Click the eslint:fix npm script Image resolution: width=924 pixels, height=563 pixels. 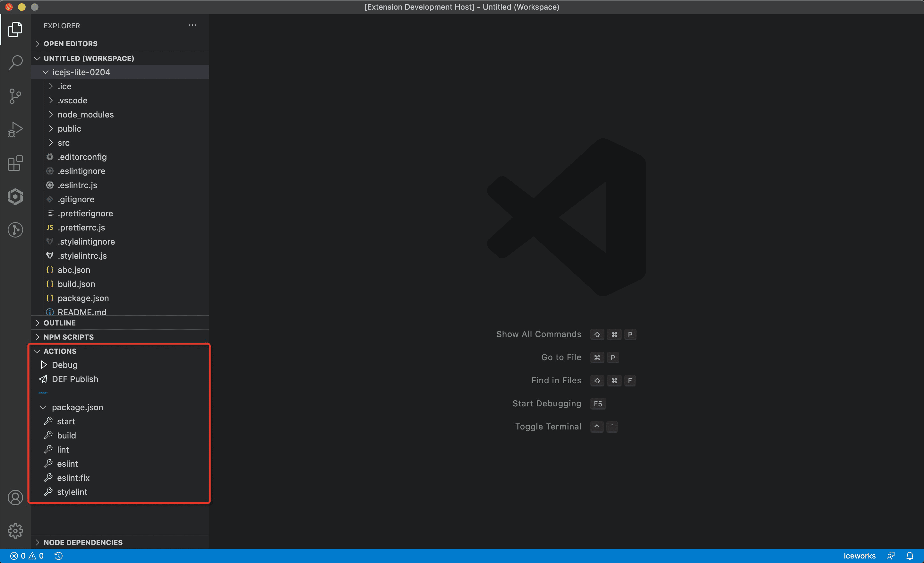click(72, 478)
